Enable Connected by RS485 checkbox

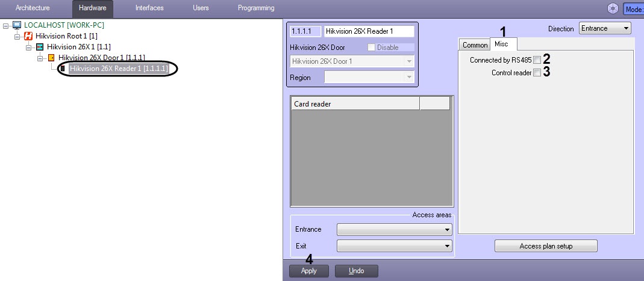(537, 60)
